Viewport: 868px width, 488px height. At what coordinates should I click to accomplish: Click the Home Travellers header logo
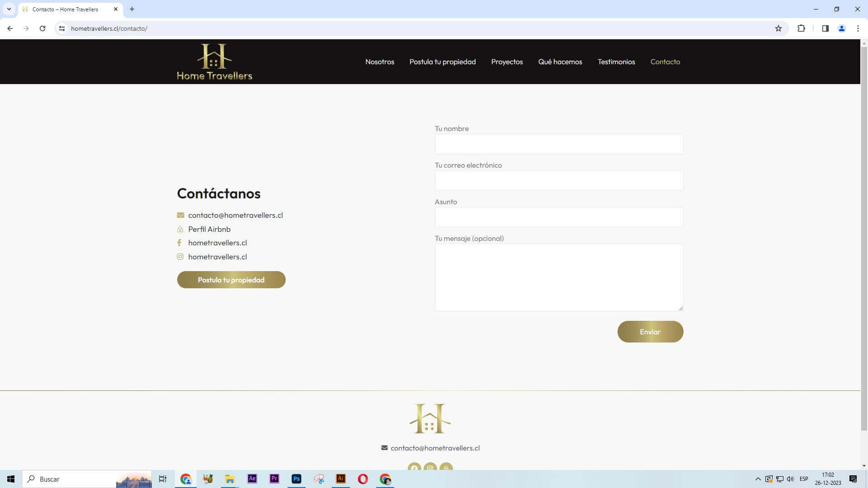click(214, 62)
